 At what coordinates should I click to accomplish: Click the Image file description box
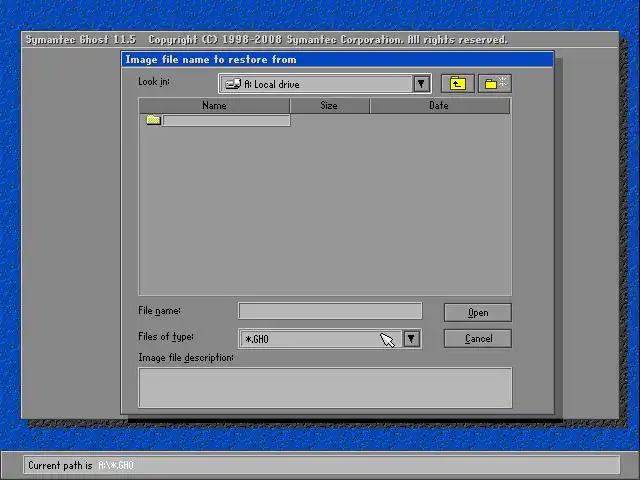[325, 388]
